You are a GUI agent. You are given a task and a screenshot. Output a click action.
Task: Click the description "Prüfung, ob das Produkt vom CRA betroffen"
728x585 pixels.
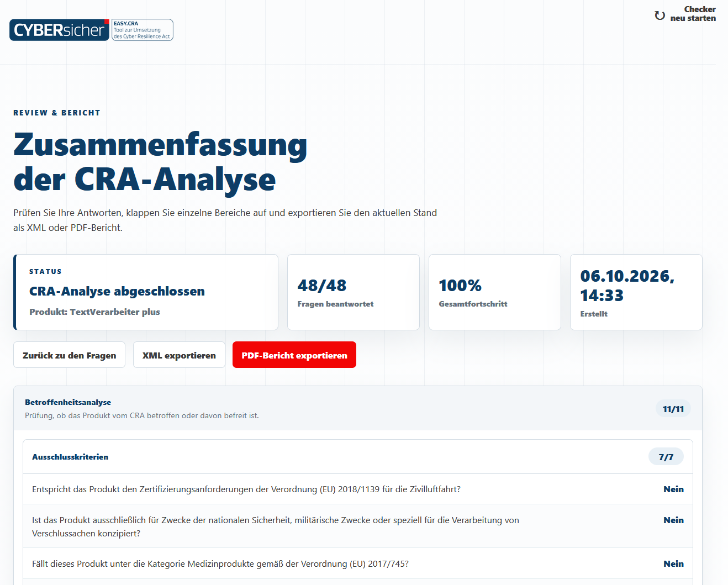(142, 415)
